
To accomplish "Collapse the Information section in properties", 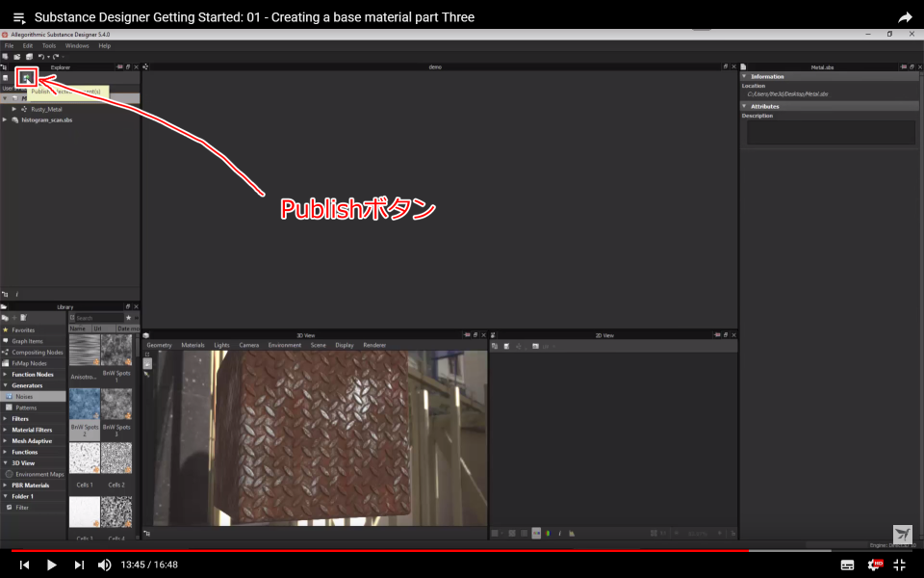I will click(744, 77).
